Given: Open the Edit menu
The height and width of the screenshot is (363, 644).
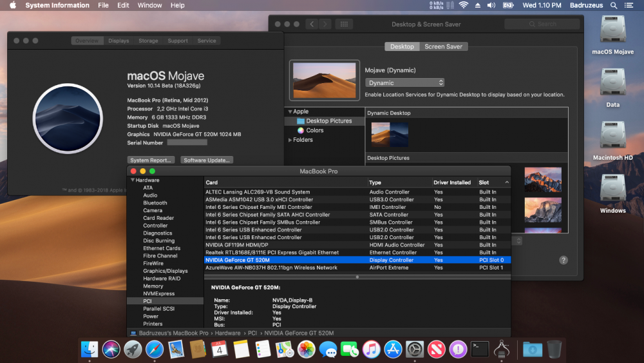Looking at the screenshot, I should 123,5.
